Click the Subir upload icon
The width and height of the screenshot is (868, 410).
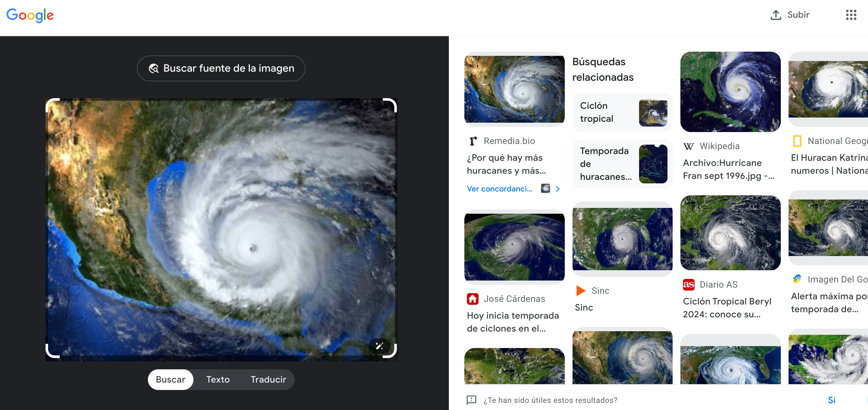point(776,15)
